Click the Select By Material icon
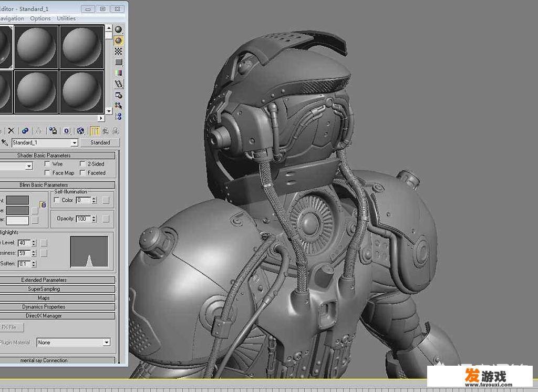538x392 pixels. (x=119, y=106)
